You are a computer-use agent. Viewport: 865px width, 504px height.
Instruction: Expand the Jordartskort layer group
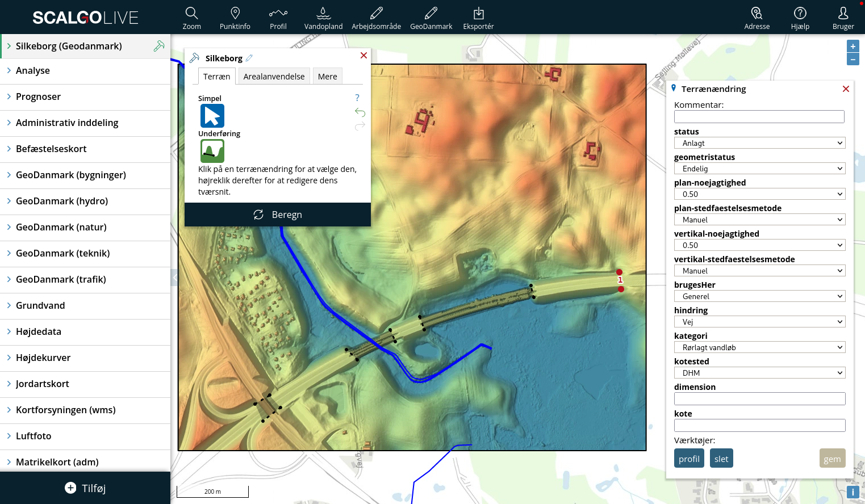click(x=85, y=384)
